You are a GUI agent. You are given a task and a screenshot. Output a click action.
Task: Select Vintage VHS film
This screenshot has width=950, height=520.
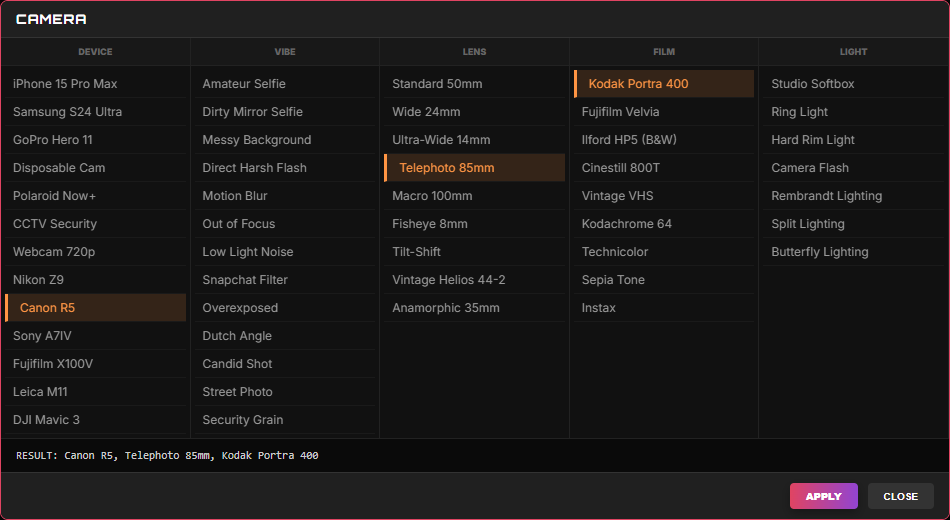[x=664, y=196]
